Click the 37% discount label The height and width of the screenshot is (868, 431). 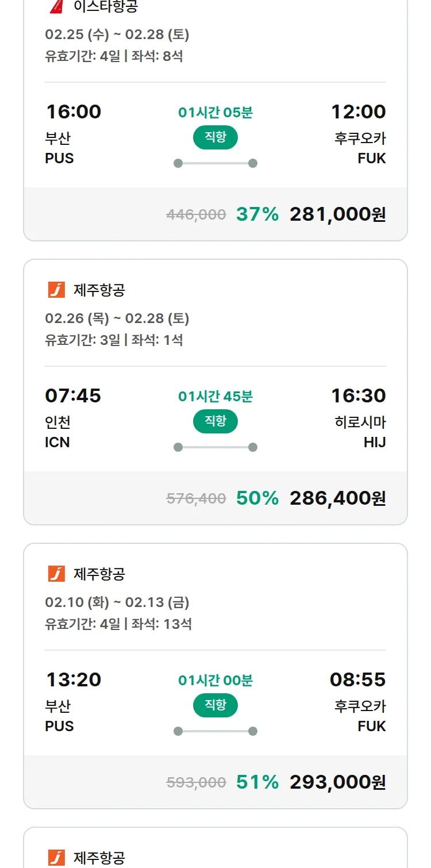pyautogui.click(x=257, y=214)
